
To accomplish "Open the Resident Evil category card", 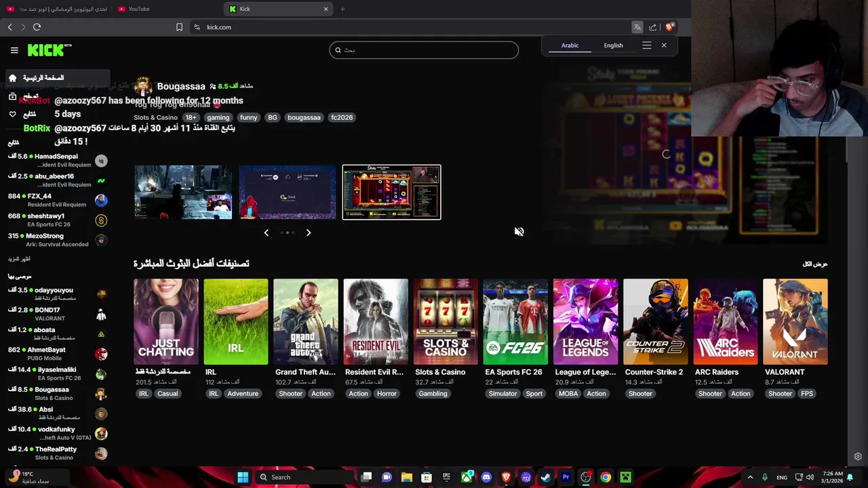I will click(376, 322).
